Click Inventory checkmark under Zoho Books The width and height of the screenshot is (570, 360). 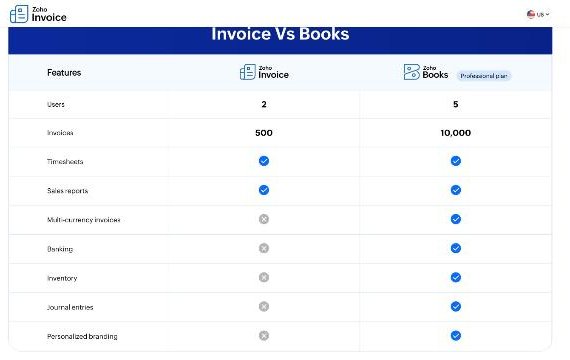coord(455,277)
